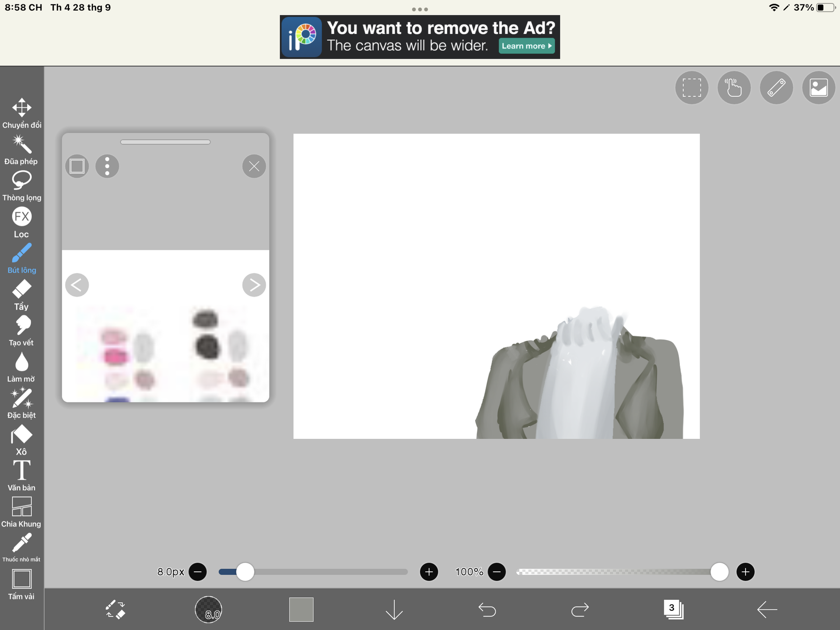Decrease brush size with minus button
Screen dimensions: 840x630
198,572
